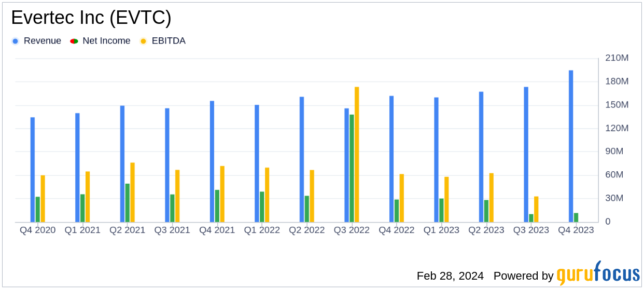Select the Q2 2023 blue revenue bar
Viewport: 644px width, 289px height.
(x=481, y=157)
